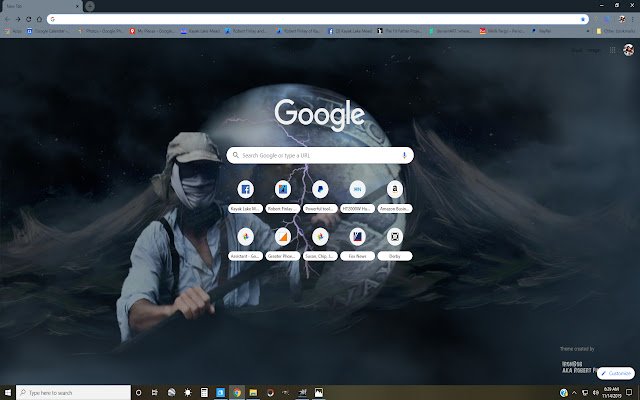Open the My Places - Google bookmark
This screenshot has height=400, width=640.
click(151, 31)
